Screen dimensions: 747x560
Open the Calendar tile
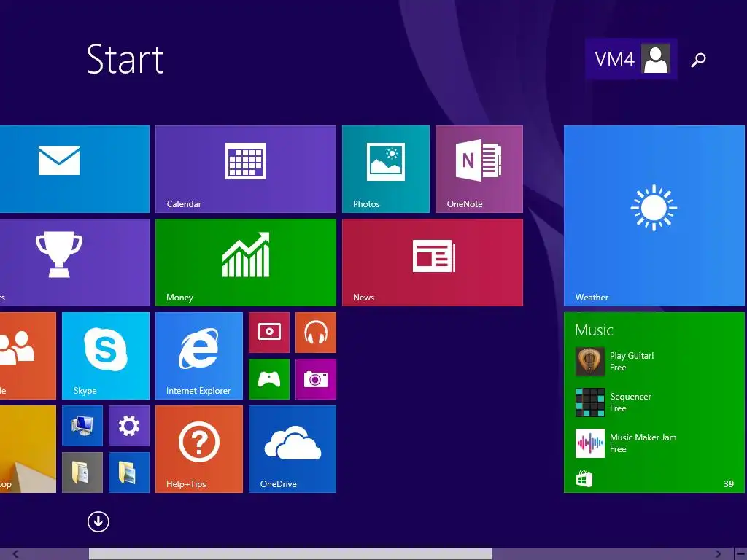point(246,169)
